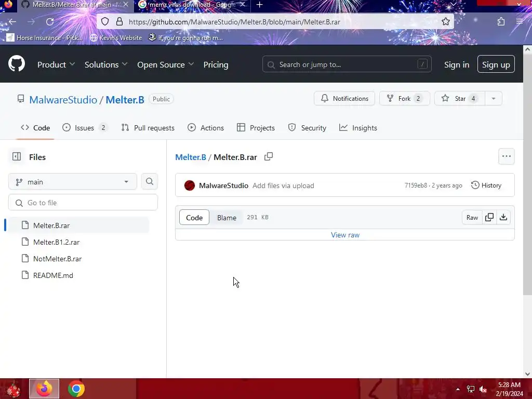Click the Sign in link
532x399 pixels.
(x=457, y=64)
